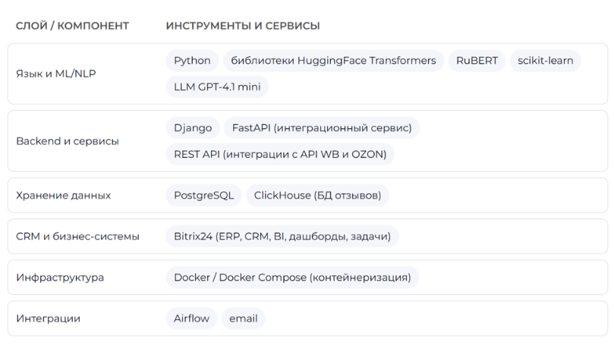The image size is (614, 364).
Task: Click the LLM GPT-4.1 mini tag
Action: [216, 86]
